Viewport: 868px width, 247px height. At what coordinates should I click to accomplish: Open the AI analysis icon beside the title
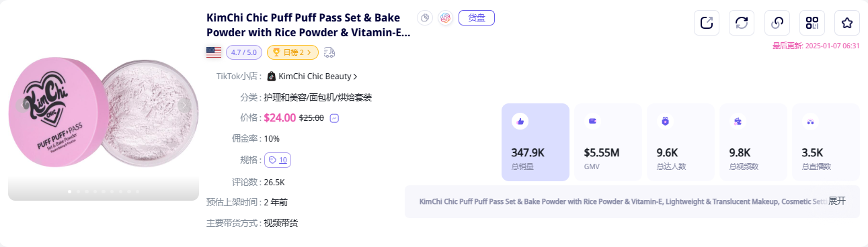tap(445, 18)
